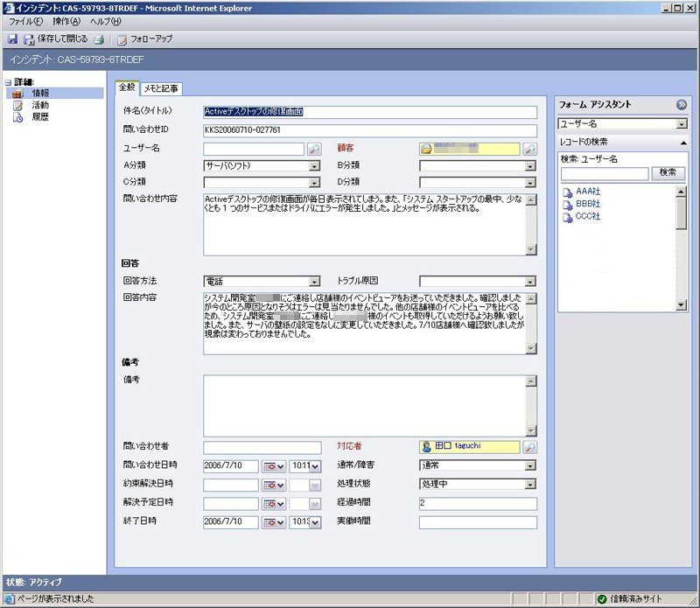Open calendar picker for 約束解決日時
Viewport: 700px width, 608px height.
click(x=274, y=486)
